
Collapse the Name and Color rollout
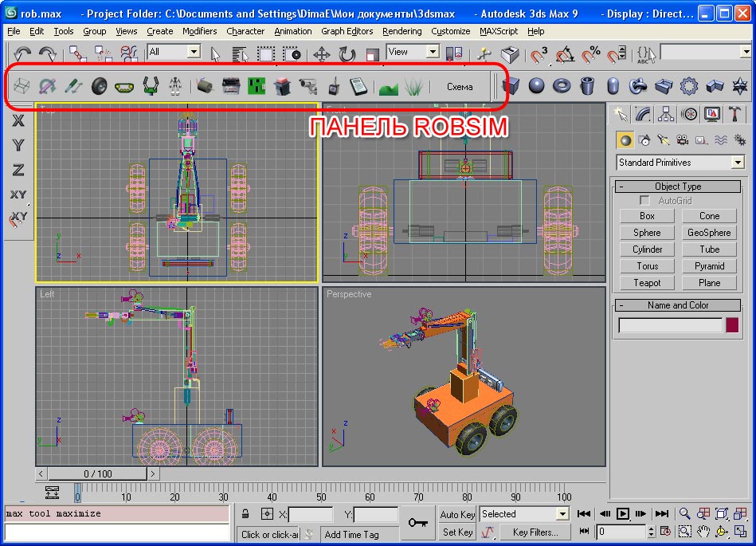tap(678, 304)
